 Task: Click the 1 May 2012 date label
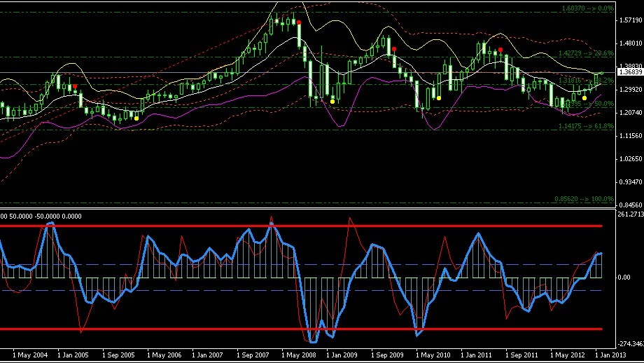[x=568, y=355]
